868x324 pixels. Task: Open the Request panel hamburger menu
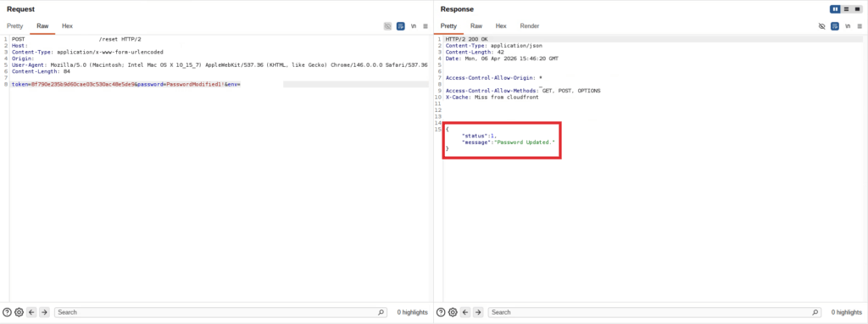coord(426,26)
